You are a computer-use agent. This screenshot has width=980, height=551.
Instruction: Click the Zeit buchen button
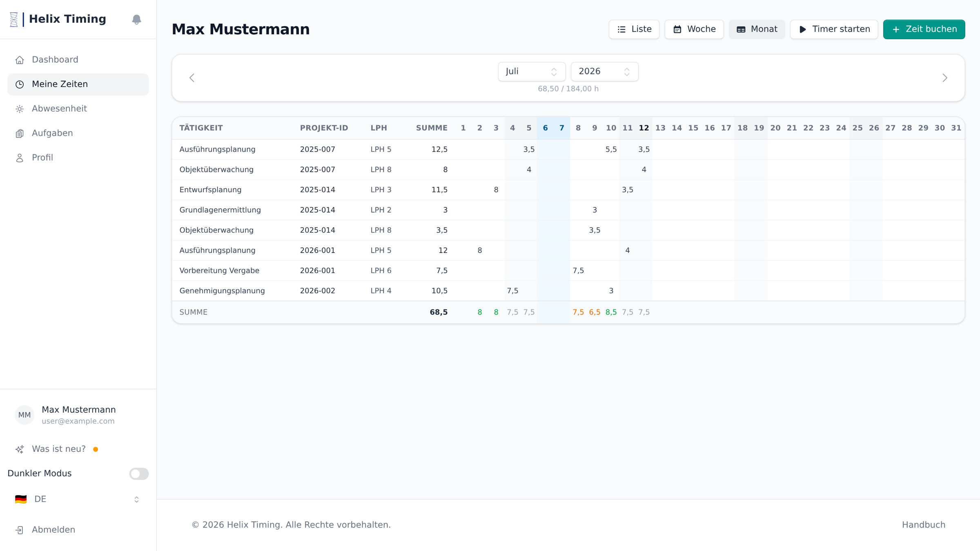point(924,29)
